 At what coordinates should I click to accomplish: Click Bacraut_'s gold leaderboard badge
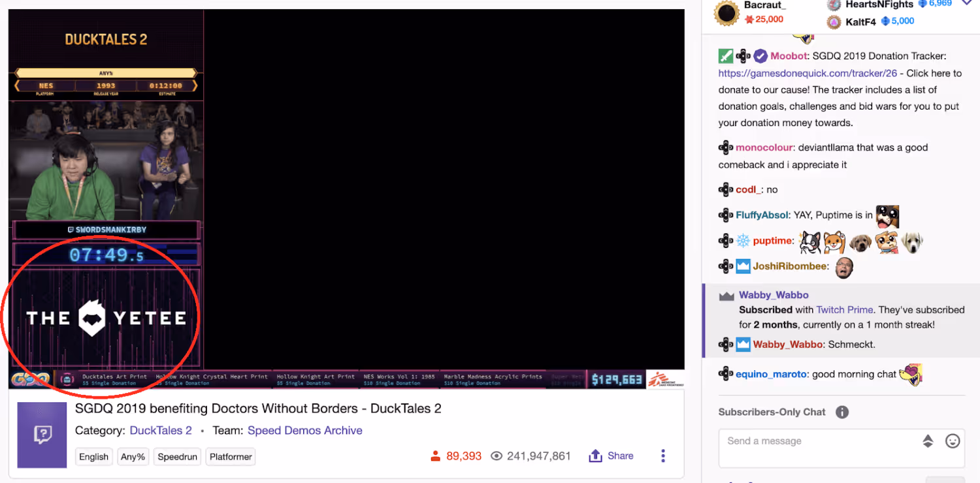point(727,12)
